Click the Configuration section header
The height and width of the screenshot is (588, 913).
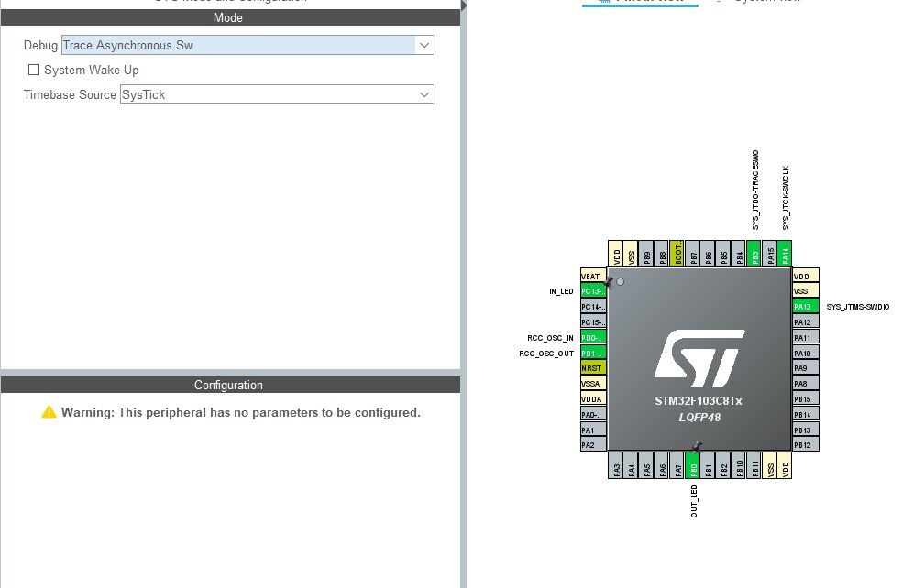pyautogui.click(x=231, y=385)
